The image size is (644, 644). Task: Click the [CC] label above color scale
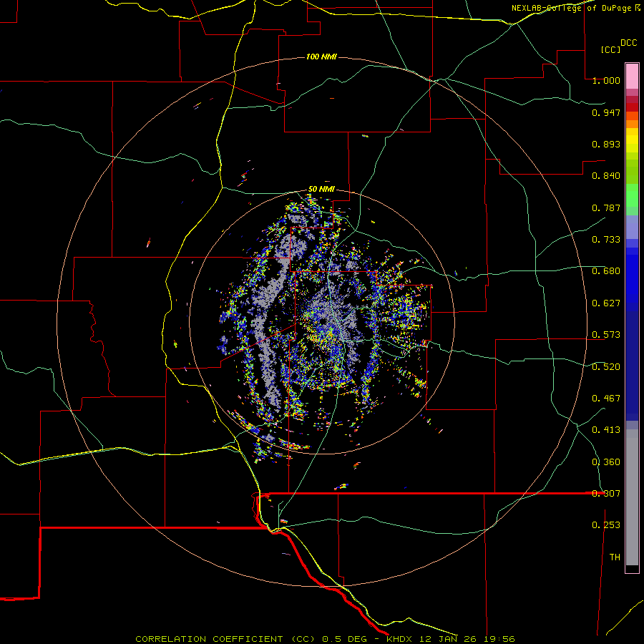(610, 49)
